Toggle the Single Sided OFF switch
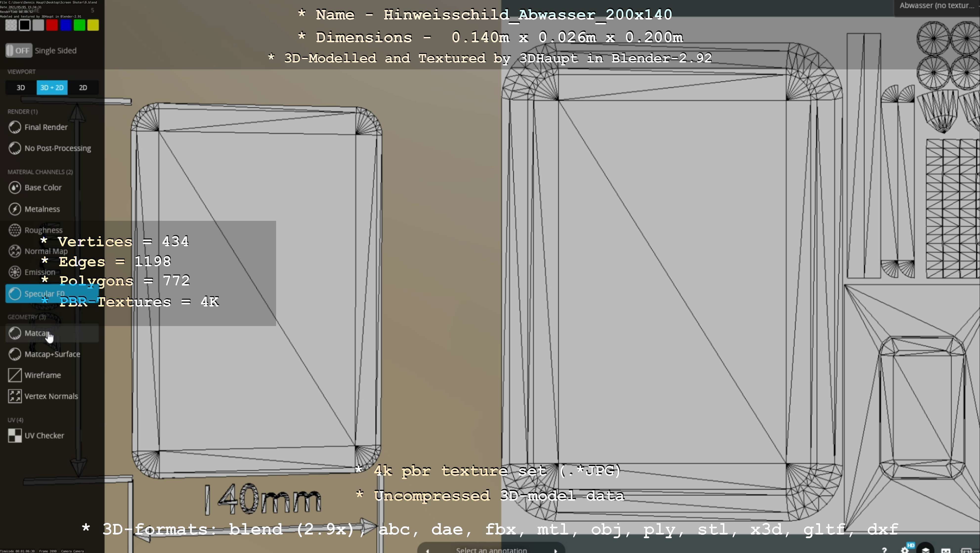980x553 pixels. [19, 51]
